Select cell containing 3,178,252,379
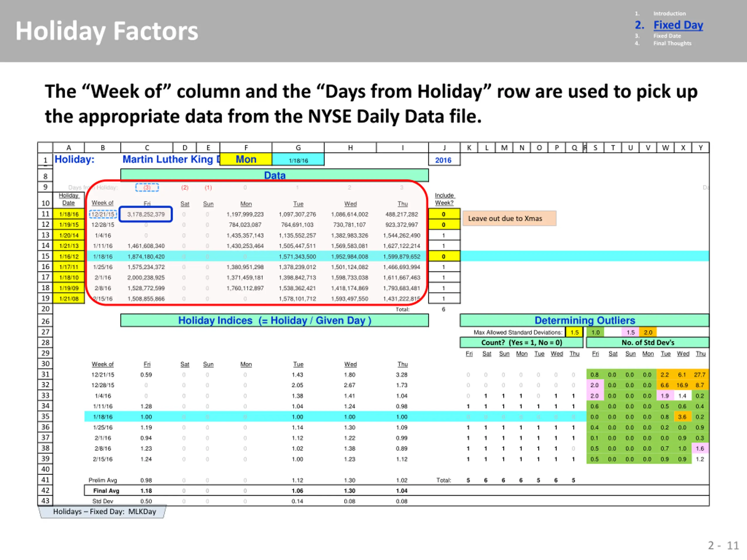The height and width of the screenshot is (560, 747). 146,214
